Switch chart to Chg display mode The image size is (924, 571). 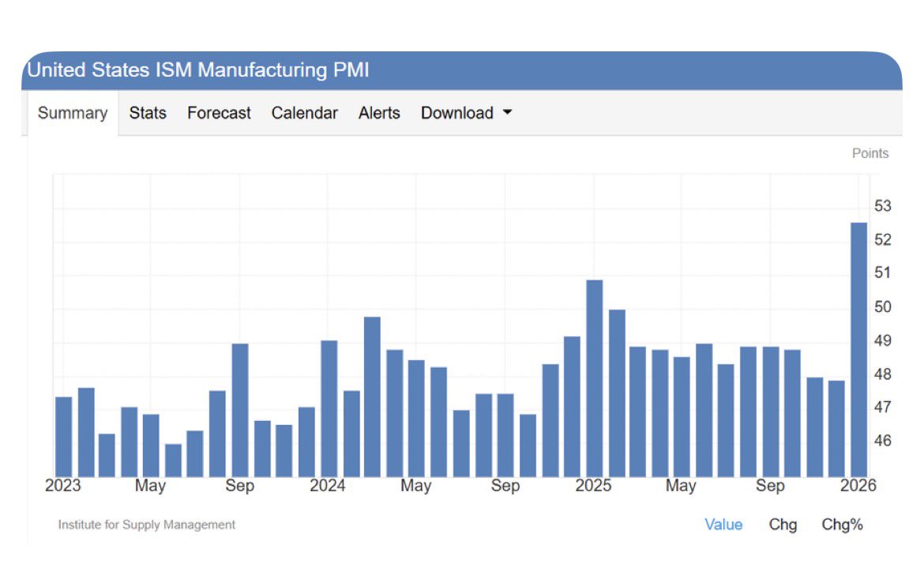pyautogui.click(x=783, y=524)
